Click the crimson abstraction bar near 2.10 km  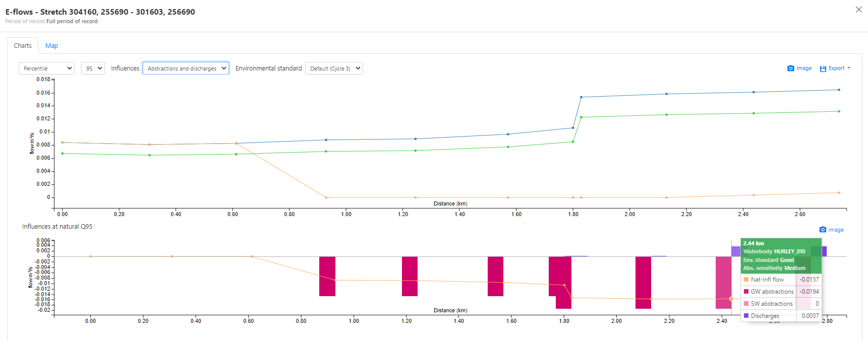(x=643, y=282)
